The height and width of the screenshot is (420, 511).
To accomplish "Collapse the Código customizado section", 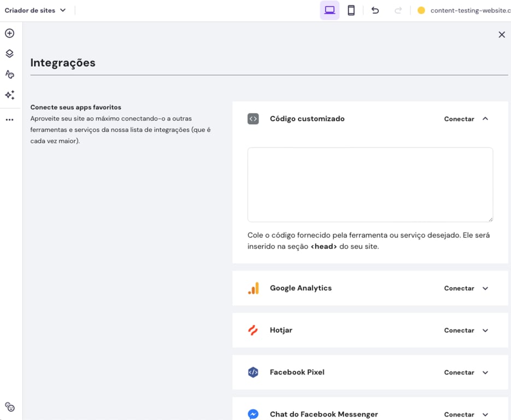I will pos(485,119).
